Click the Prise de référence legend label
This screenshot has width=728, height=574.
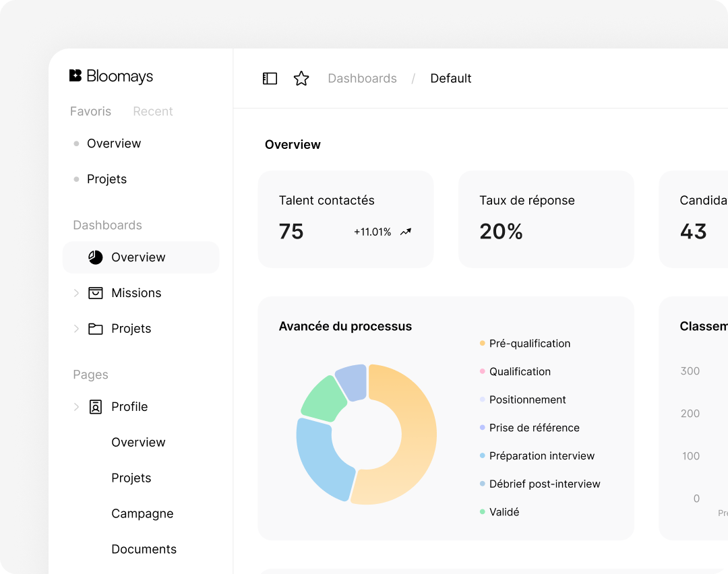(535, 428)
